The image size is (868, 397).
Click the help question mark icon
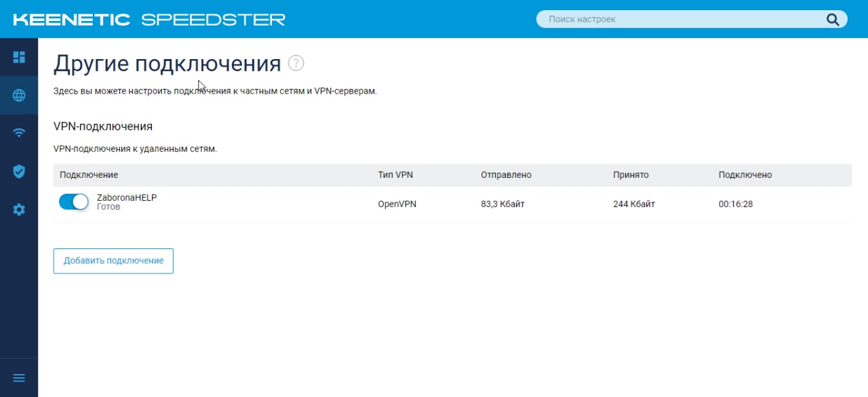click(x=296, y=63)
